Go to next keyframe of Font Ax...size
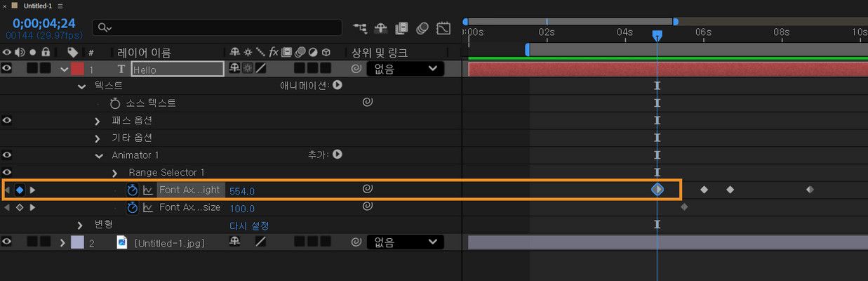868x281 pixels. click(x=32, y=208)
